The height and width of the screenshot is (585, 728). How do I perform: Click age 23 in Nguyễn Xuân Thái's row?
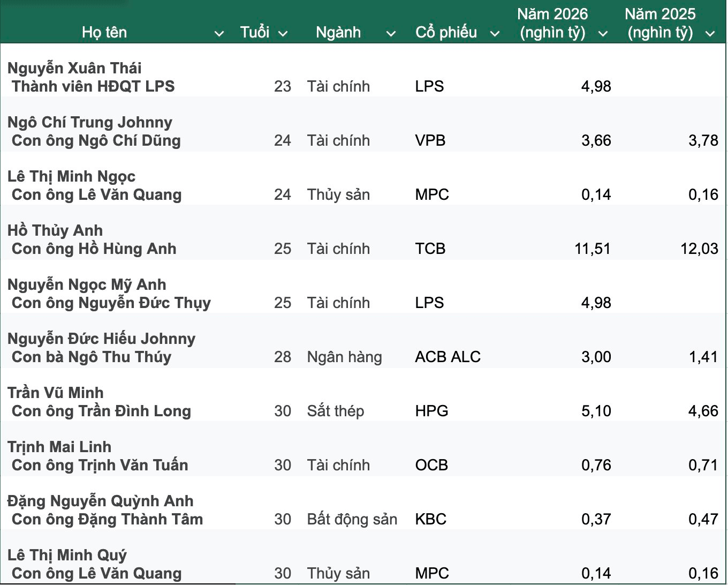pyautogui.click(x=283, y=86)
